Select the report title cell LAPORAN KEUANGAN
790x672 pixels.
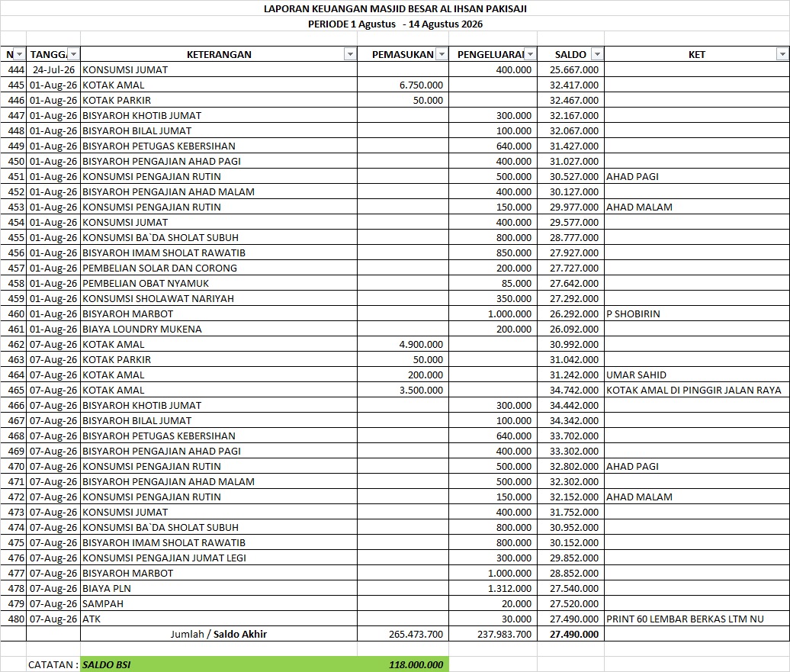coord(395,8)
